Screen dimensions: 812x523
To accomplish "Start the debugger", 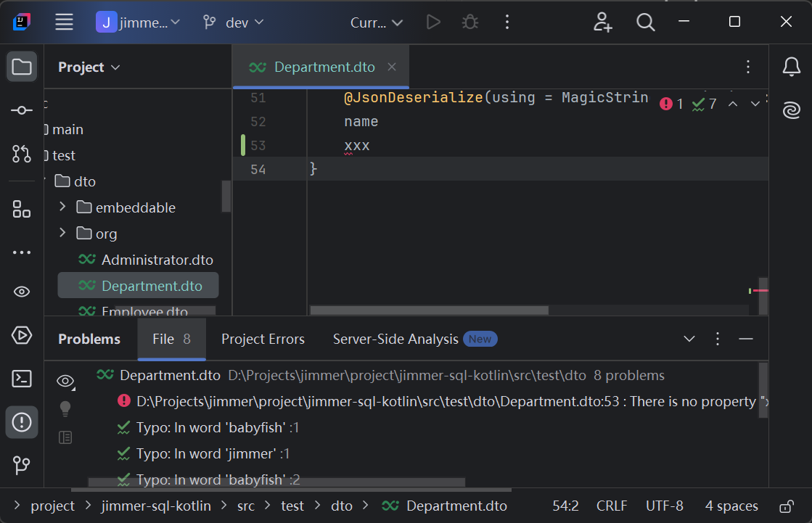I will (x=469, y=22).
